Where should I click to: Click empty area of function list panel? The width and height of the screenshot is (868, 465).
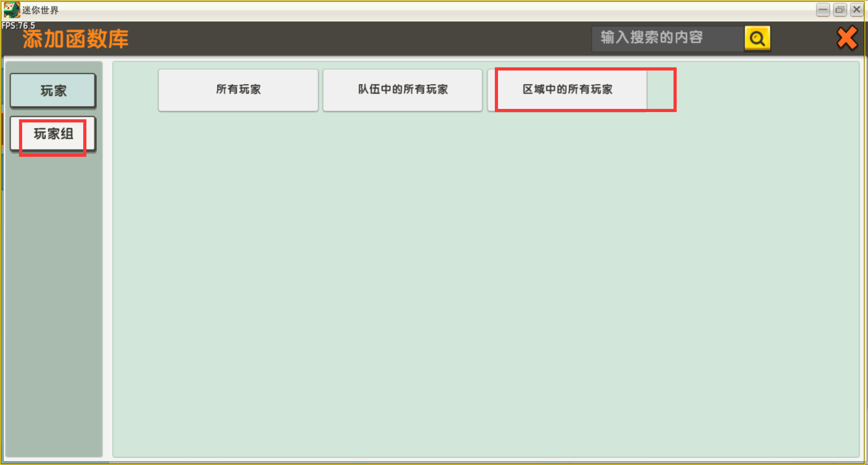[486, 285]
